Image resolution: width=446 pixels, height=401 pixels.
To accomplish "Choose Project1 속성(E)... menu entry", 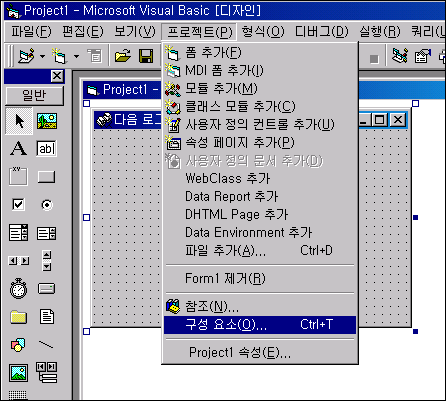I will click(260, 352).
